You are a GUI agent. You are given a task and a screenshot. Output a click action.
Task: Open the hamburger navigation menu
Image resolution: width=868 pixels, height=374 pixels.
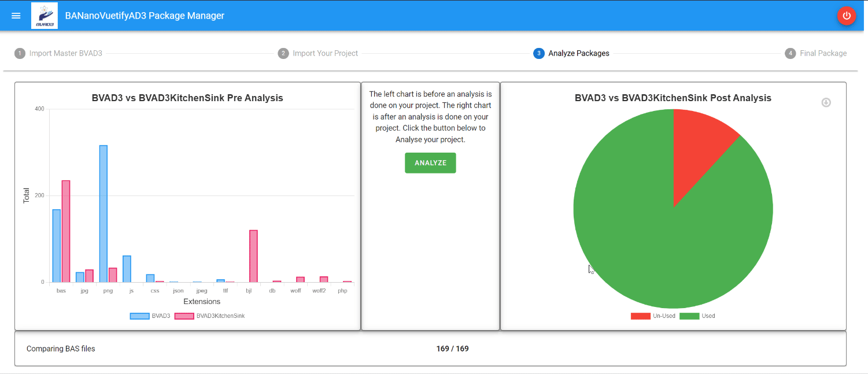(x=16, y=16)
